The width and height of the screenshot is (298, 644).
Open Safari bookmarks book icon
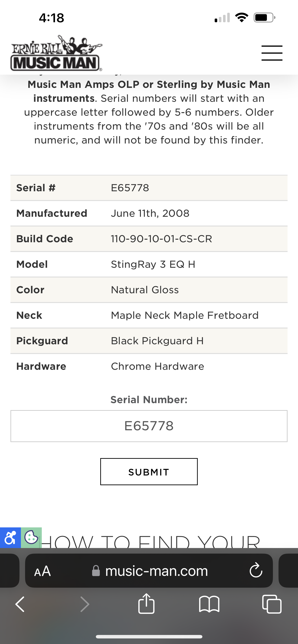209,604
